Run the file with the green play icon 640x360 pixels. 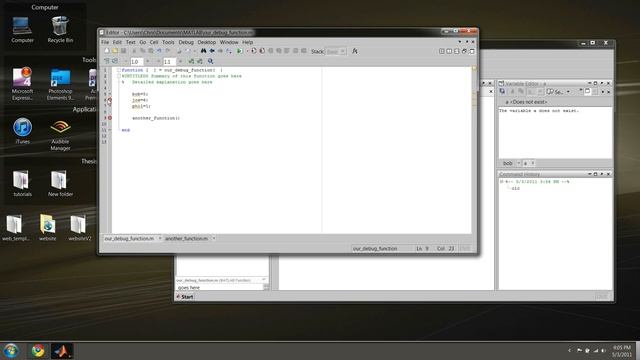pos(240,51)
